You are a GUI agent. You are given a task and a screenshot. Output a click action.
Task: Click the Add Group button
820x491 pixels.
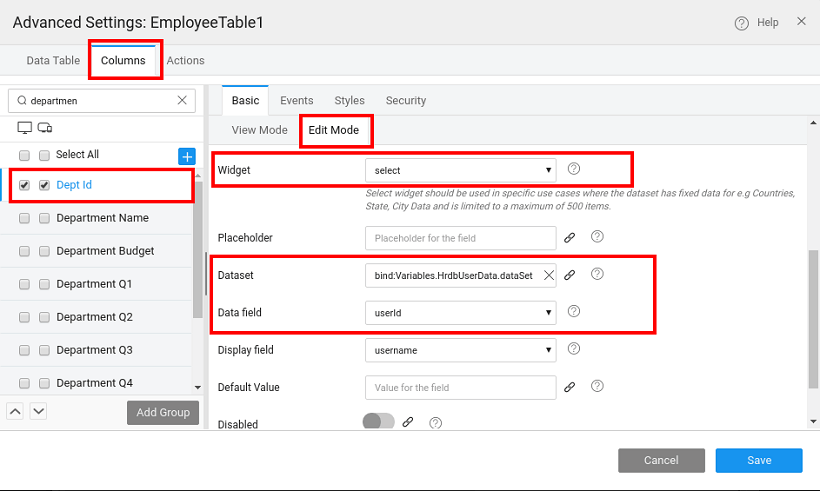coord(162,412)
